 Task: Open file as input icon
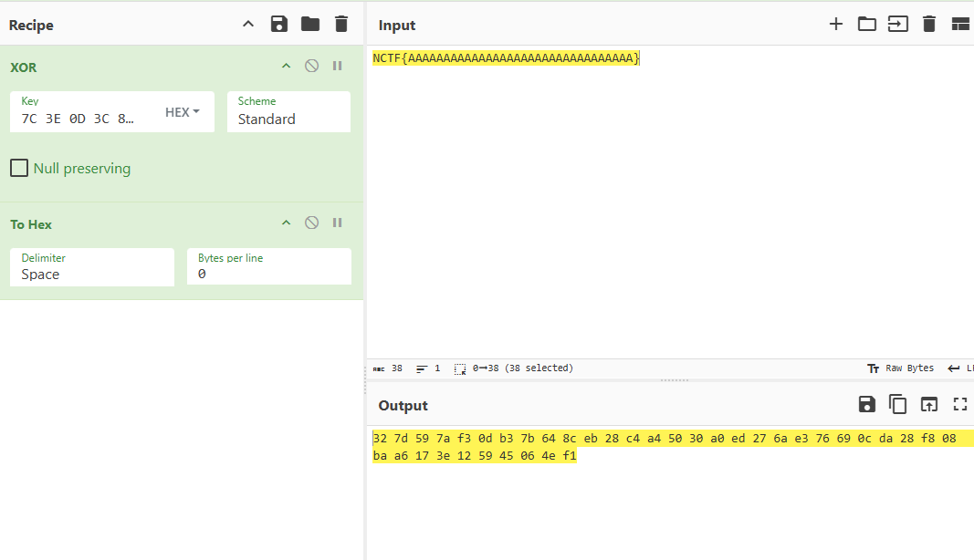tap(898, 25)
